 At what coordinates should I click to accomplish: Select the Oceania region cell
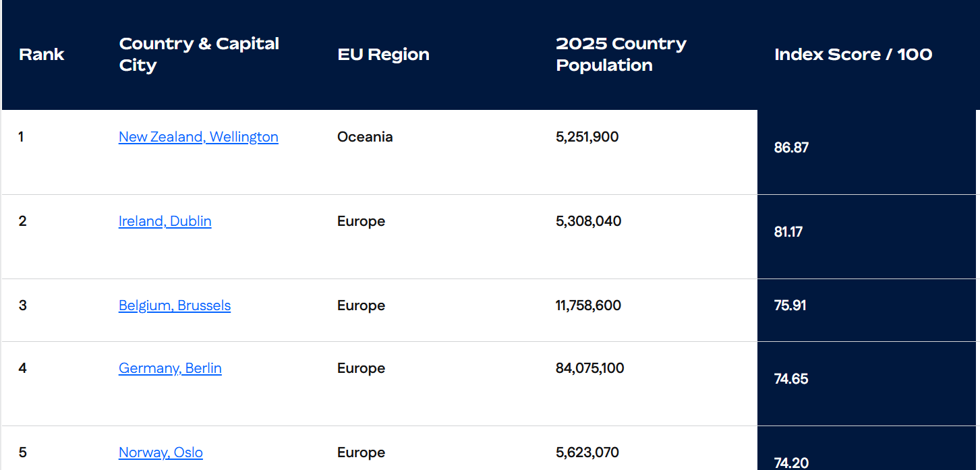[x=365, y=137]
